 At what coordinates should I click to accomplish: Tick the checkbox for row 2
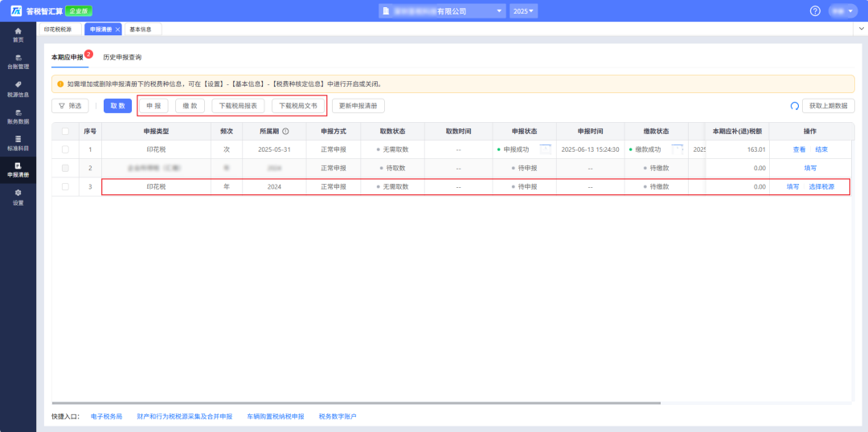[x=65, y=168]
